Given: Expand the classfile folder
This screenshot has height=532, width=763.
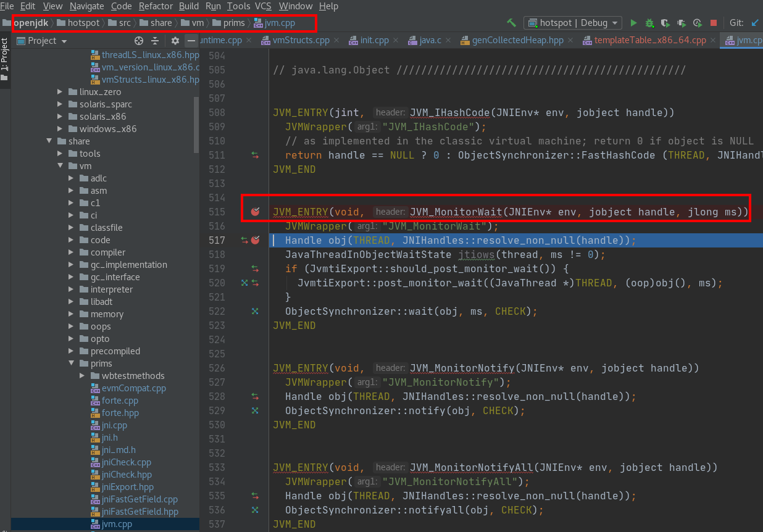Looking at the screenshot, I should point(71,228).
